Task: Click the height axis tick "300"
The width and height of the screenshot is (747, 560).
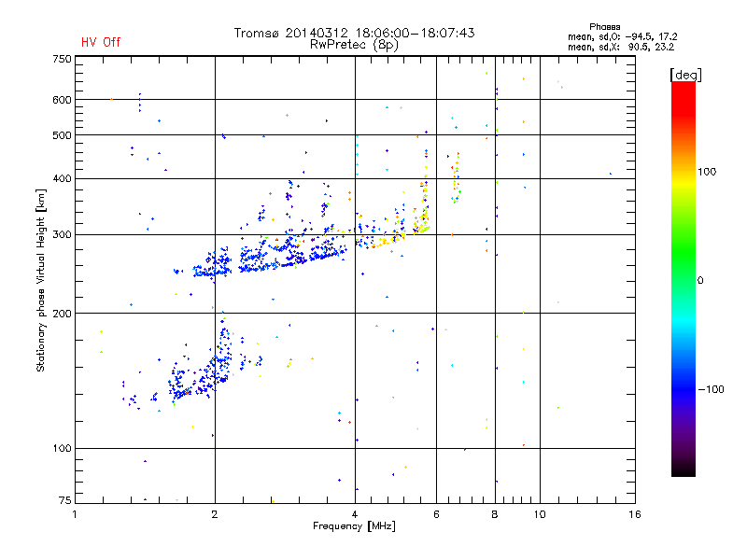Action: (x=62, y=235)
